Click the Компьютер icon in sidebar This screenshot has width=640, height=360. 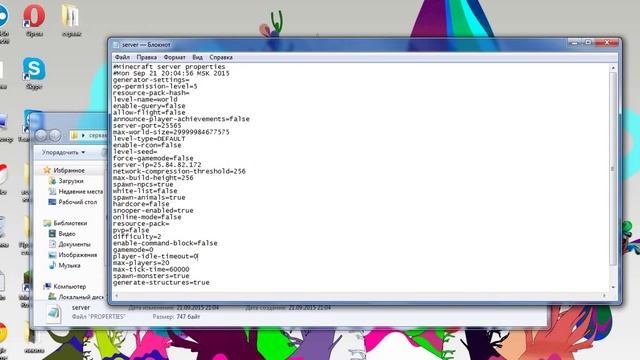click(x=47, y=287)
